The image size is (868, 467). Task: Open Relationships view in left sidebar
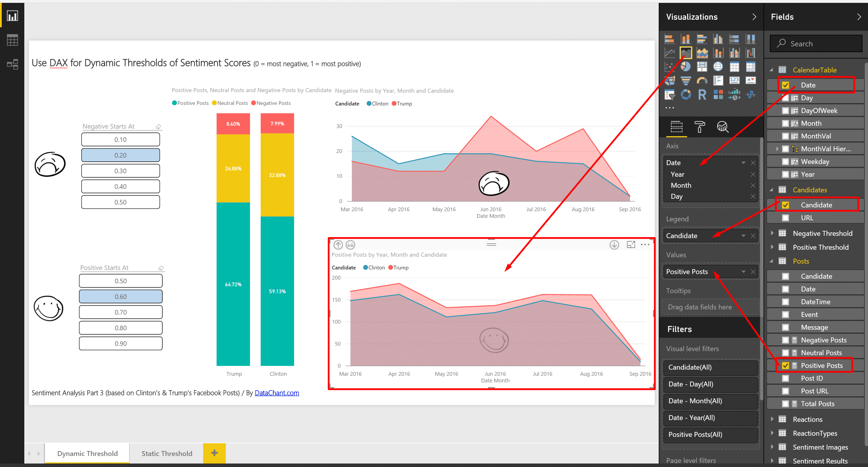12,64
